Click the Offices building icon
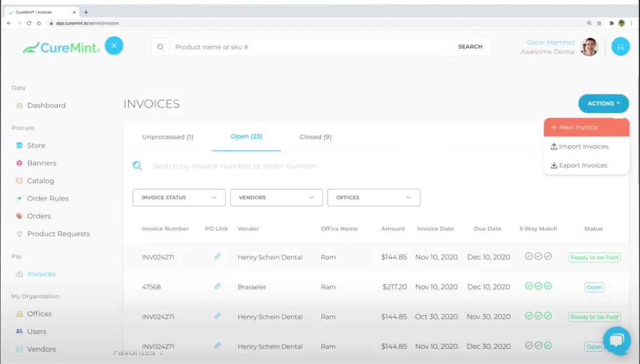This screenshot has width=640, height=364. [19, 314]
